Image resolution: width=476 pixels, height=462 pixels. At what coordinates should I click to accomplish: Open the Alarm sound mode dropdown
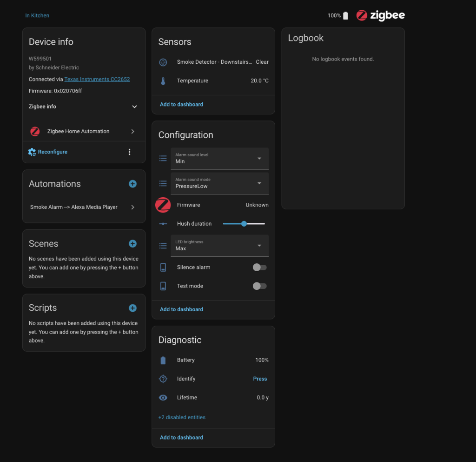click(x=219, y=183)
